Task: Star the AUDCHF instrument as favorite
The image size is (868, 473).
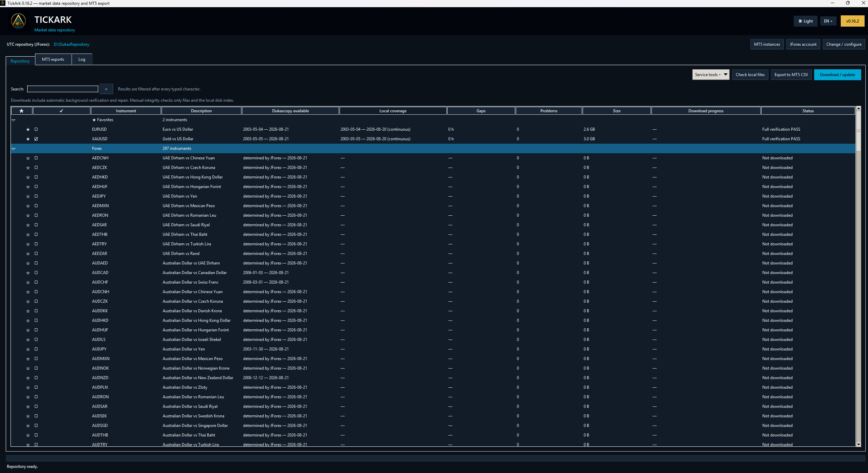Action: coord(28,282)
